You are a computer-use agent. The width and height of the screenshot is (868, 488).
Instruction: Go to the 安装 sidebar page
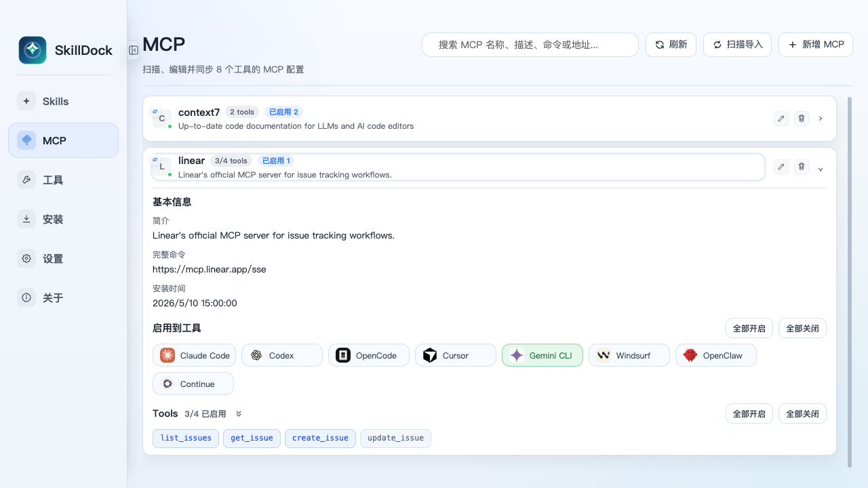point(63,219)
